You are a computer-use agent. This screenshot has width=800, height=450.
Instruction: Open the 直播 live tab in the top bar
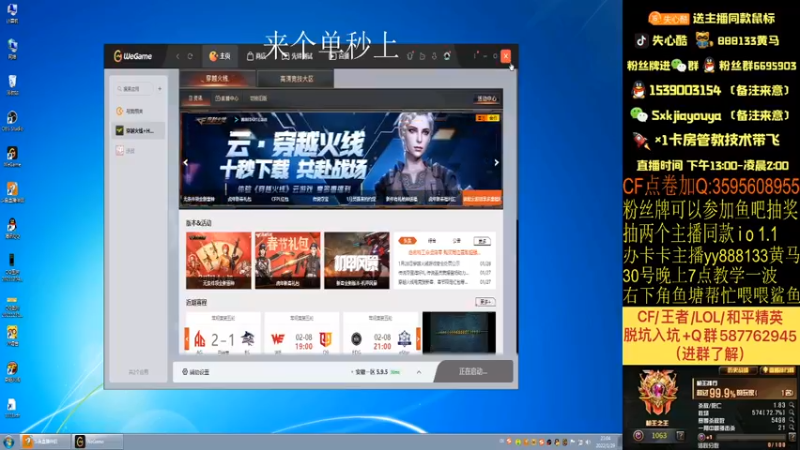click(x=339, y=56)
